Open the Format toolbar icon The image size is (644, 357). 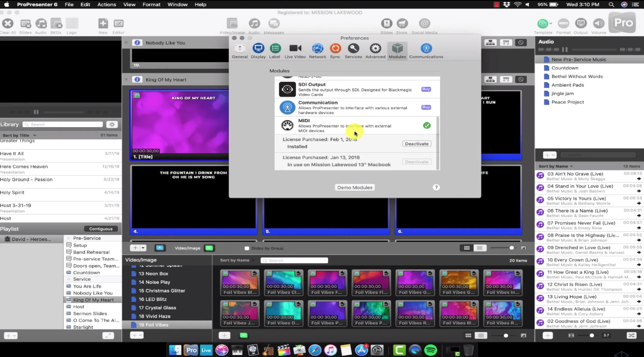563,24
